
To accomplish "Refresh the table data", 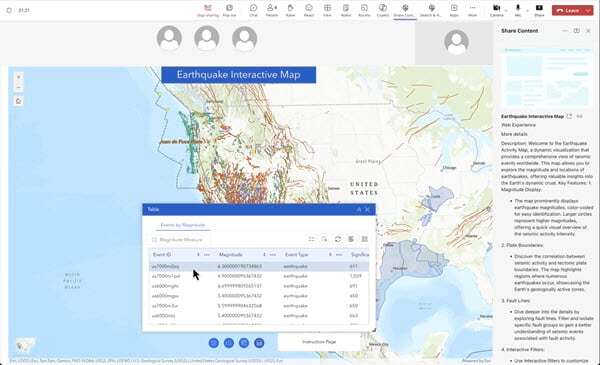I will pos(338,239).
